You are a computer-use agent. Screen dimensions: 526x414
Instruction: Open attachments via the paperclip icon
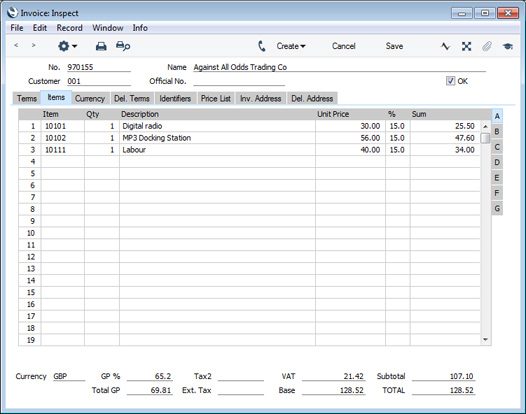point(487,46)
